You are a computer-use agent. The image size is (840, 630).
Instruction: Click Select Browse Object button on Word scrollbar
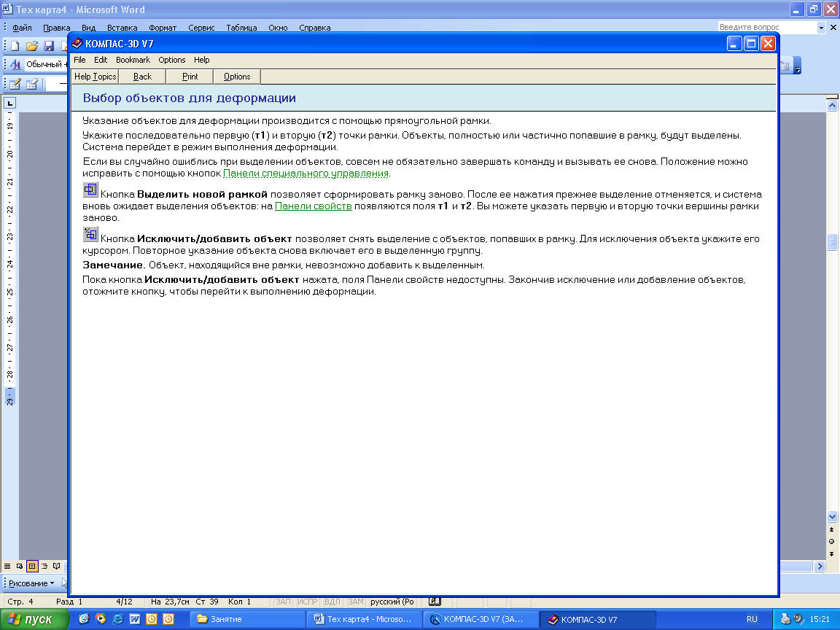(831, 542)
